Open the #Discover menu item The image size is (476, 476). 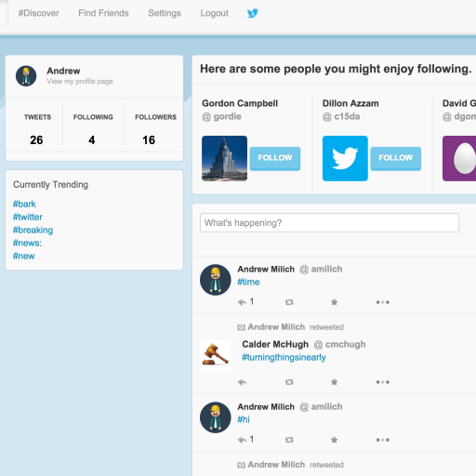pyautogui.click(x=38, y=13)
